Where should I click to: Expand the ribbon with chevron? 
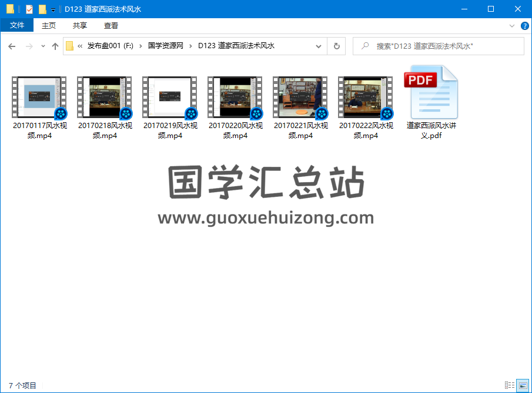click(x=512, y=26)
